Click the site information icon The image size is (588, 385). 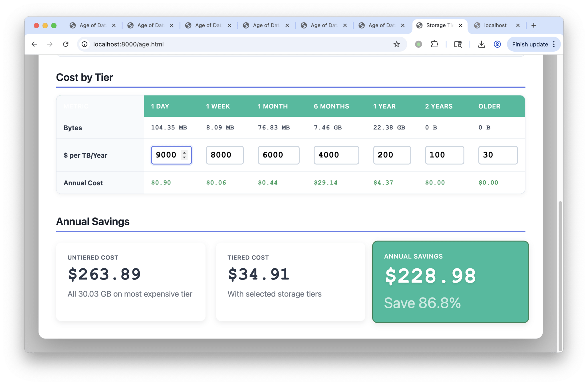[84, 44]
